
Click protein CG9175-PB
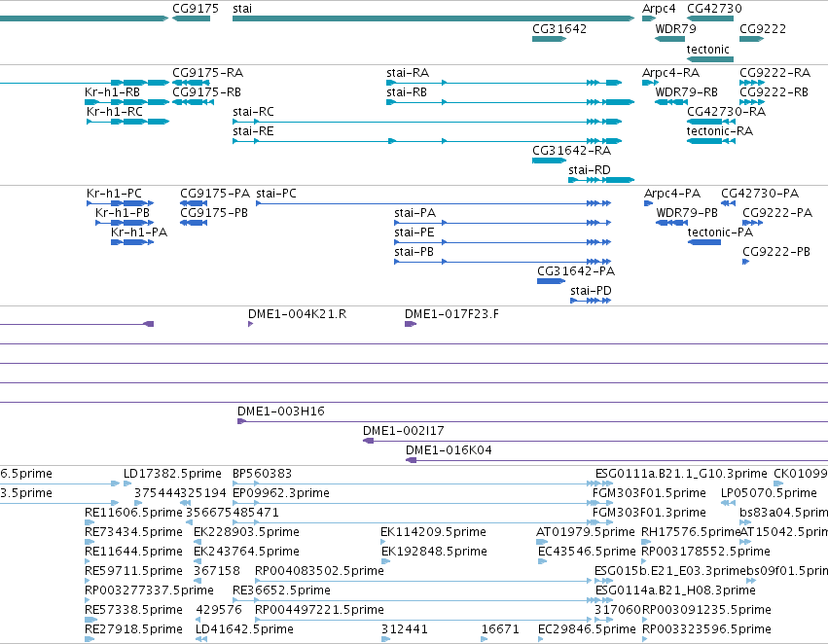tap(194, 223)
